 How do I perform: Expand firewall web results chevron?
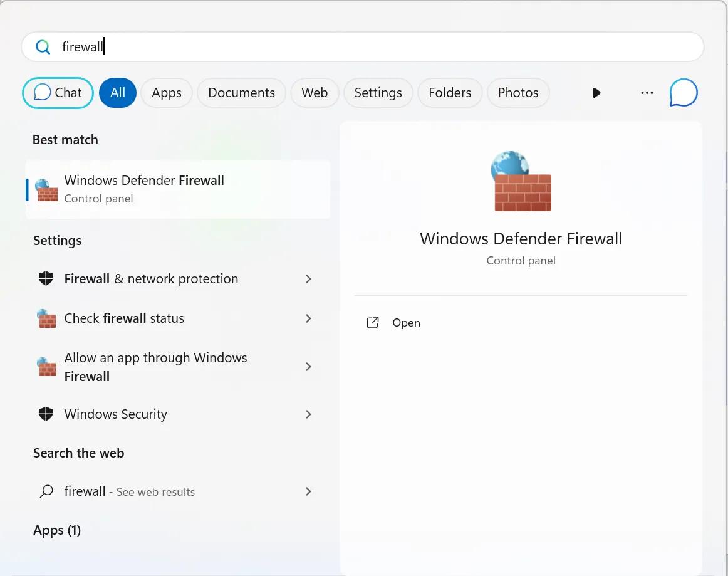coord(308,491)
